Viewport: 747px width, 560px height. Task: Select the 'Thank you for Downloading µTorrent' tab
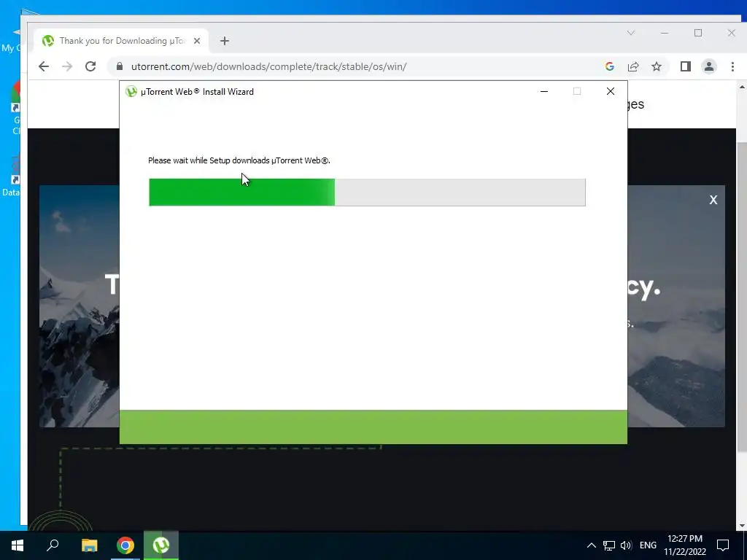121,41
